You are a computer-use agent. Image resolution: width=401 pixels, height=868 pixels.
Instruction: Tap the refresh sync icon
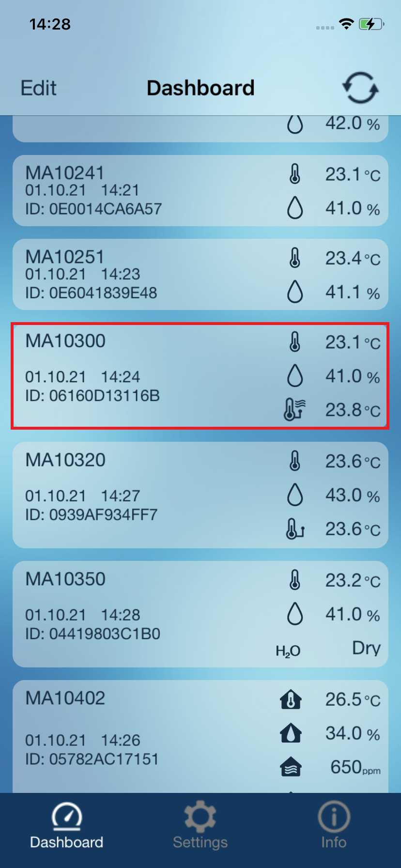pos(360,88)
